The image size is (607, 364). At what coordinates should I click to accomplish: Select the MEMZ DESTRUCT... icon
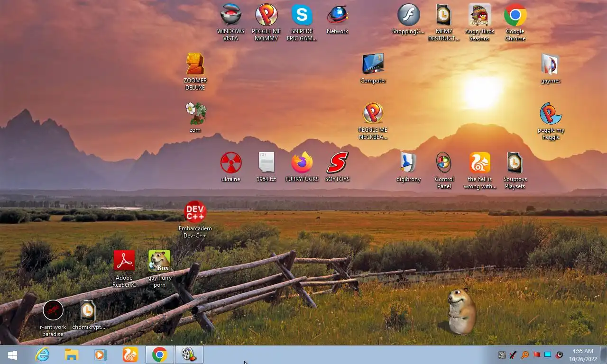click(x=444, y=22)
